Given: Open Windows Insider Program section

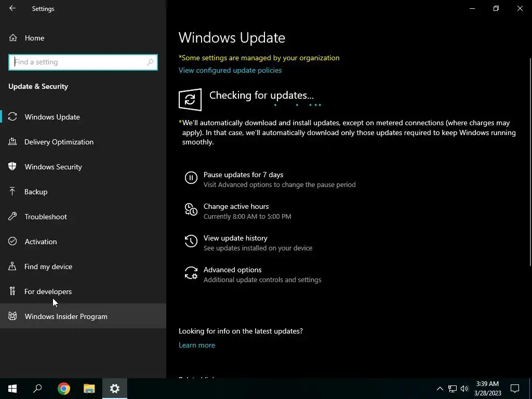Looking at the screenshot, I should 83,316.
